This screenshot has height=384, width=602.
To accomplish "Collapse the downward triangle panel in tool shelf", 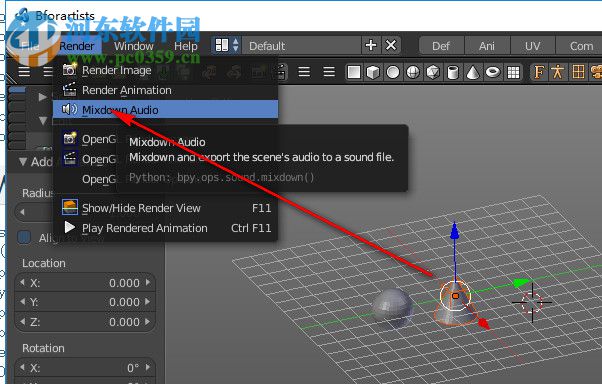I will pos(43,121).
